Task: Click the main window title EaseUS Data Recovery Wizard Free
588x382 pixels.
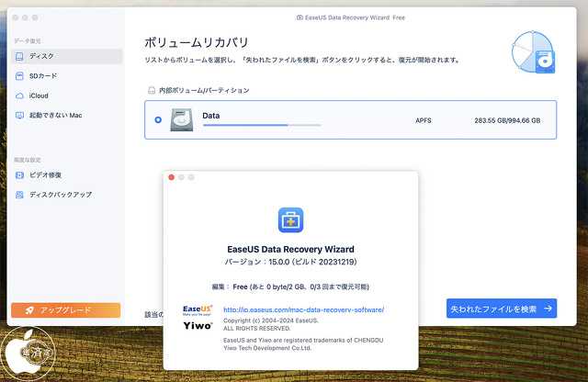Action: (x=355, y=17)
